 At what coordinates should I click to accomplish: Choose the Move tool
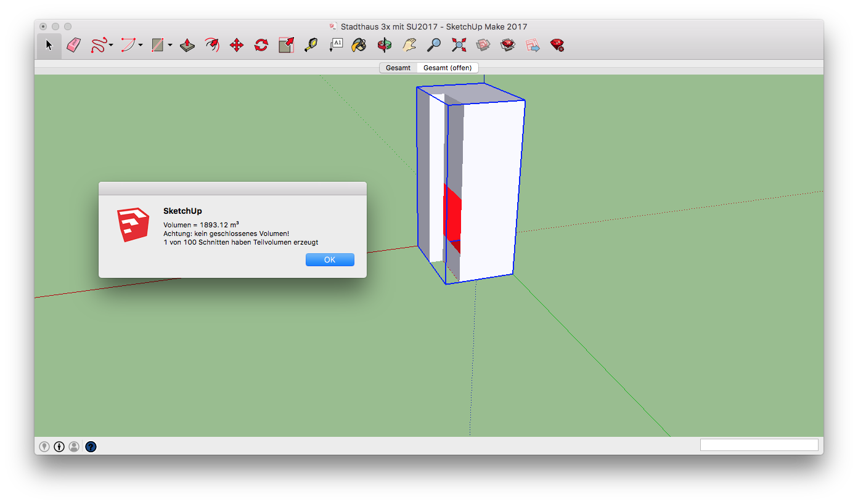point(237,45)
